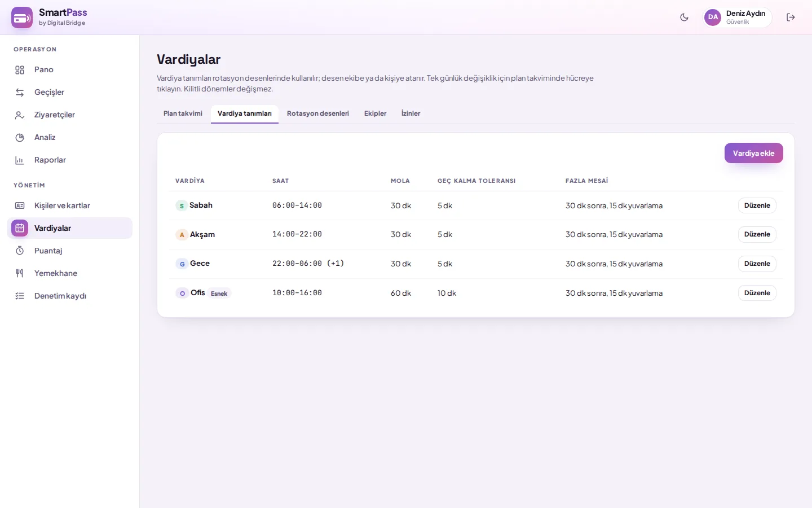This screenshot has width=812, height=508.
Task: Click the Akşam shift A badge
Action: 182,235
